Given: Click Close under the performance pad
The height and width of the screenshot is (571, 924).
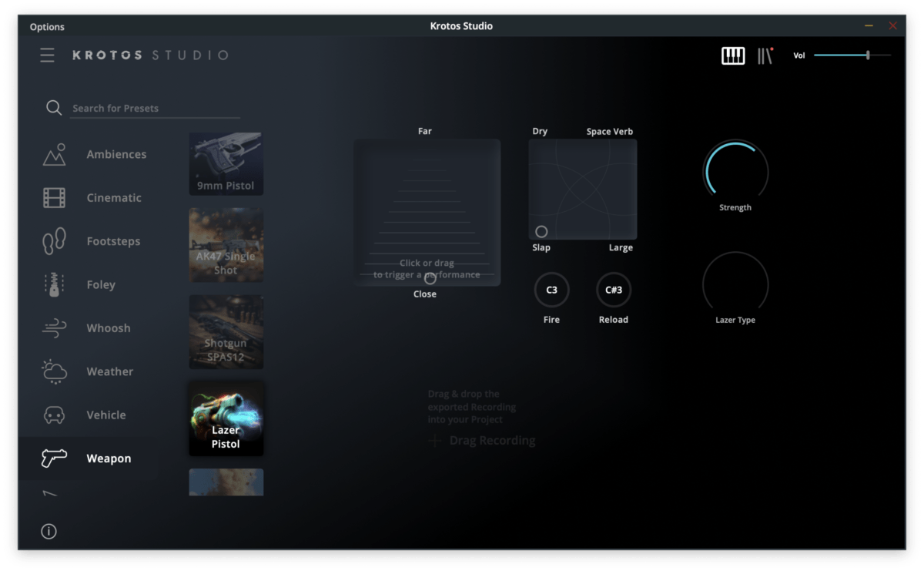Looking at the screenshot, I should [x=424, y=294].
